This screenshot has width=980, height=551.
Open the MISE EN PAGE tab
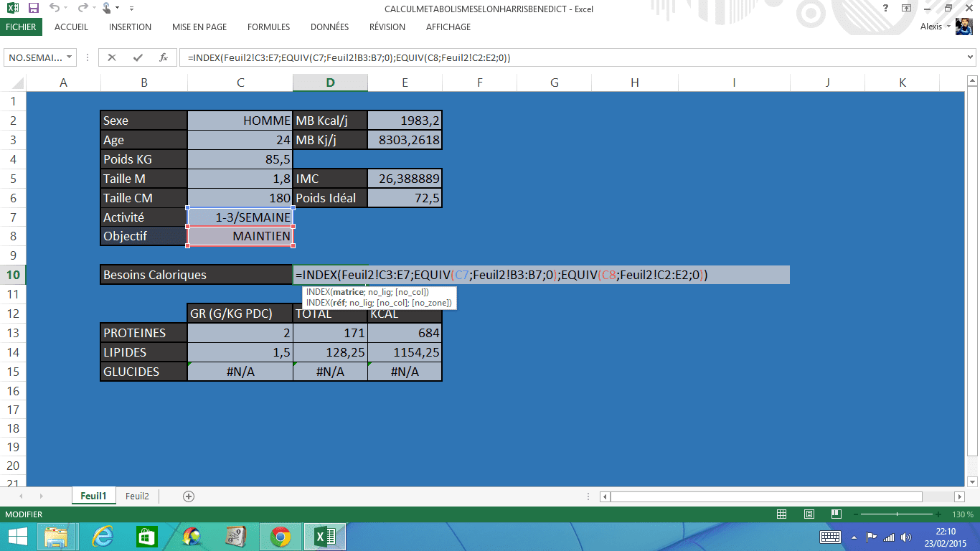point(199,27)
